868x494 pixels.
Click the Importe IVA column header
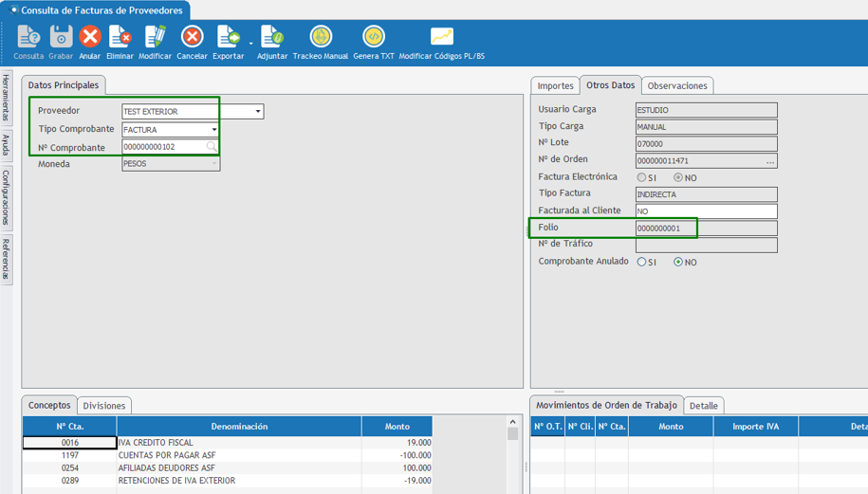756,426
